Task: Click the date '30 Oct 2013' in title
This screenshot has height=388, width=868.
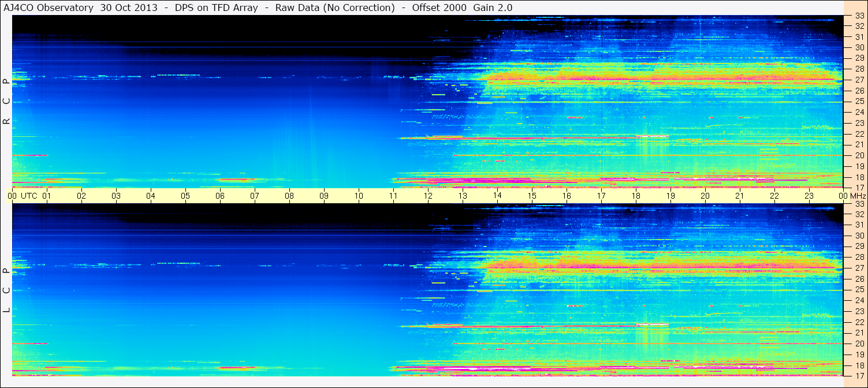Action: tap(129, 8)
